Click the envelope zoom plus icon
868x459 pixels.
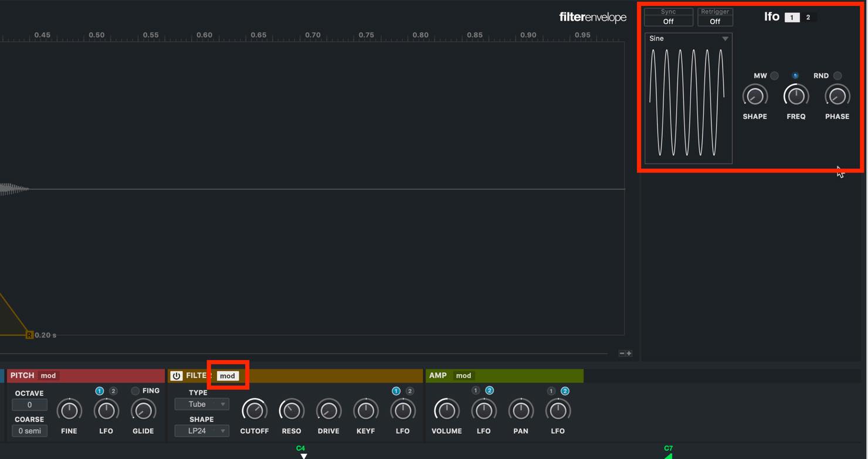pos(629,353)
